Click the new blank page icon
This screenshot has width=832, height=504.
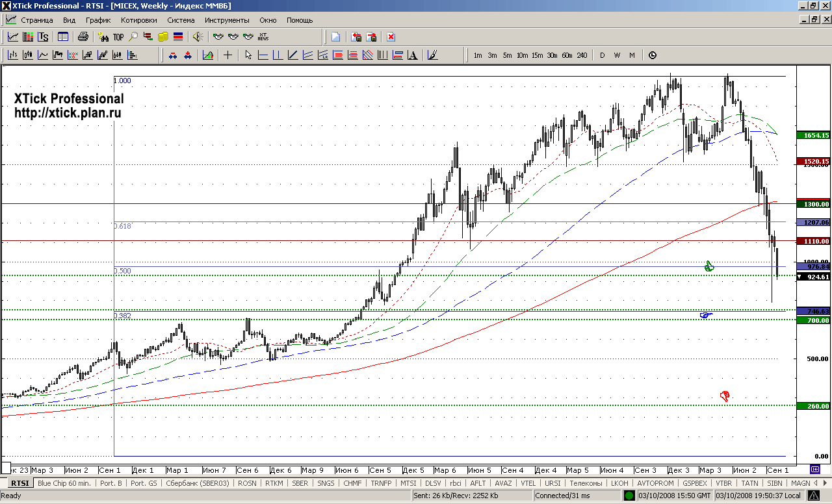pyautogui.click(x=335, y=36)
